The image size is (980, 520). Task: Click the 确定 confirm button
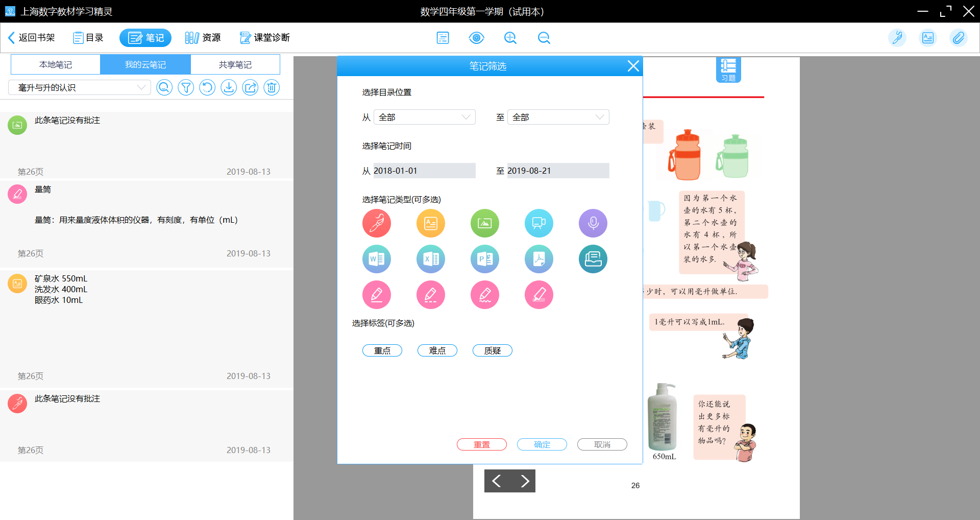tap(542, 444)
